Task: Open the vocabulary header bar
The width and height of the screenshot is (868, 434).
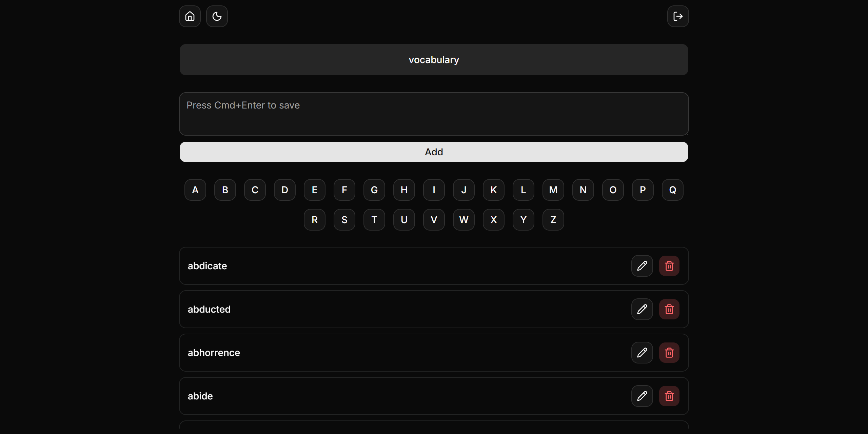Action: [x=434, y=60]
